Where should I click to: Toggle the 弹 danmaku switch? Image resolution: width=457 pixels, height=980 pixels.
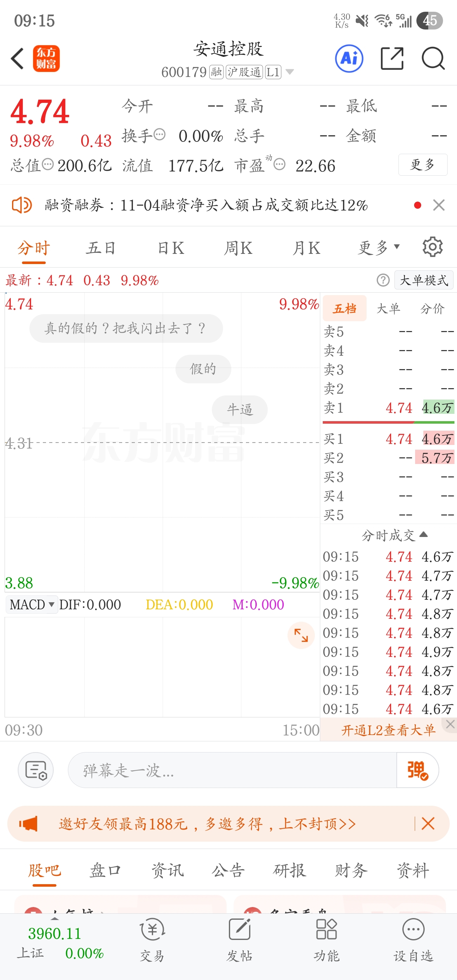point(417,770)
